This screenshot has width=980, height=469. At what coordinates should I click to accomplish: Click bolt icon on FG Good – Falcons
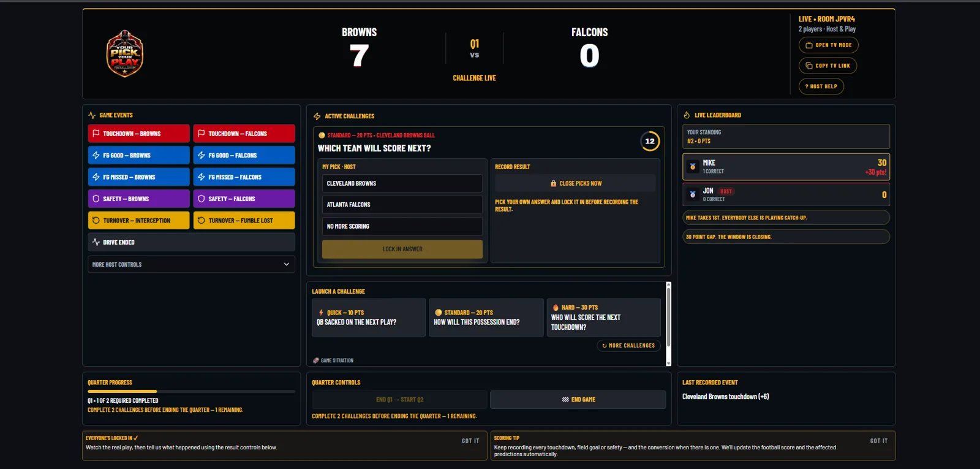(202, 155)
